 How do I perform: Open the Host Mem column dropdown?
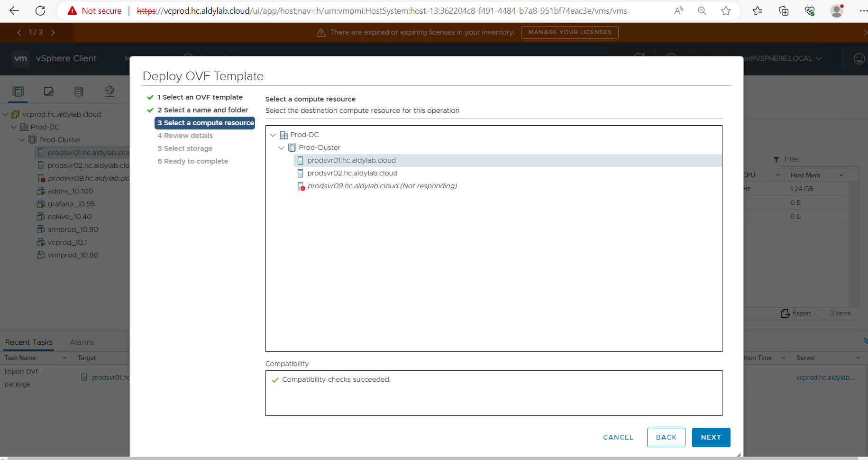841,175
